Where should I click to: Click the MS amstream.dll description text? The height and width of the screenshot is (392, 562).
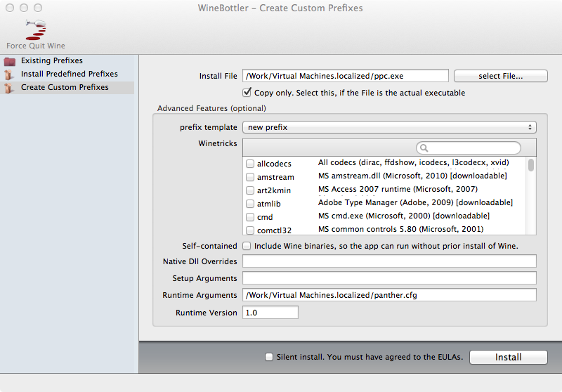[x=412, y=176]
